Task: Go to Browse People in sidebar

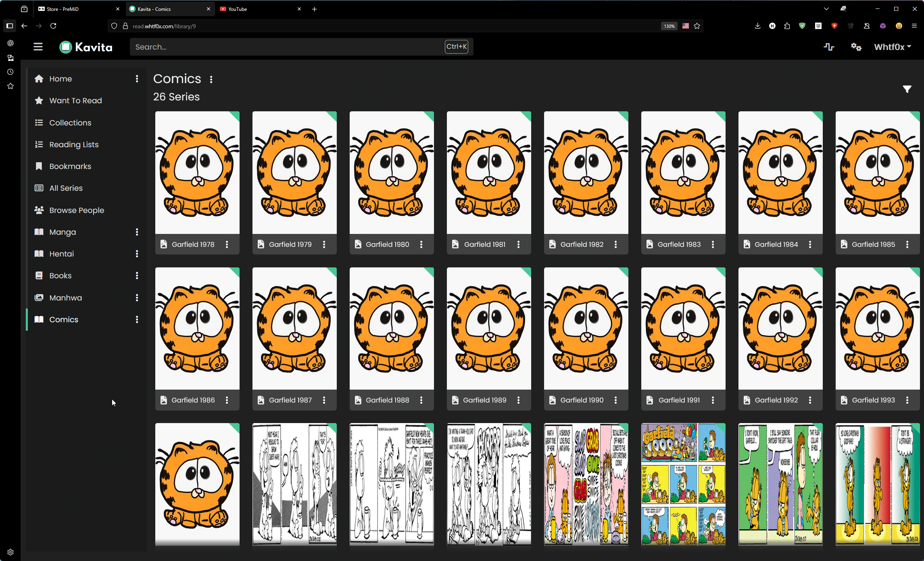Action: coord(76,210)
